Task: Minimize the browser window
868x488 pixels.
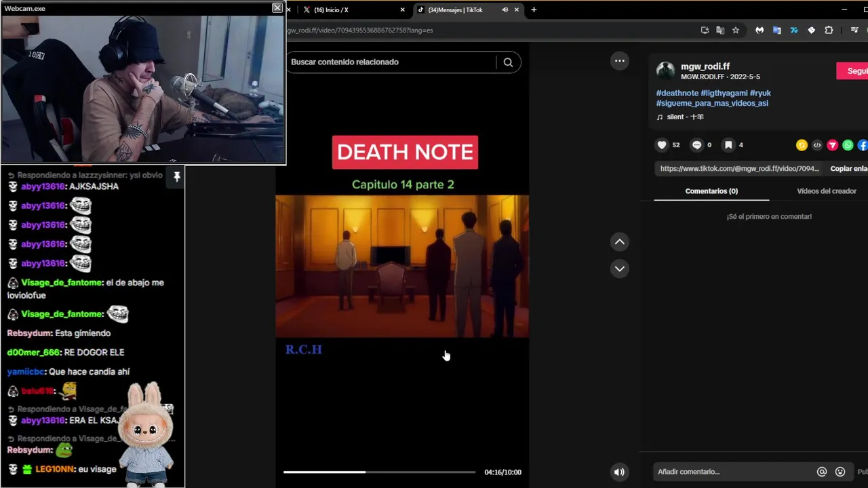Action: click(844, 9)
